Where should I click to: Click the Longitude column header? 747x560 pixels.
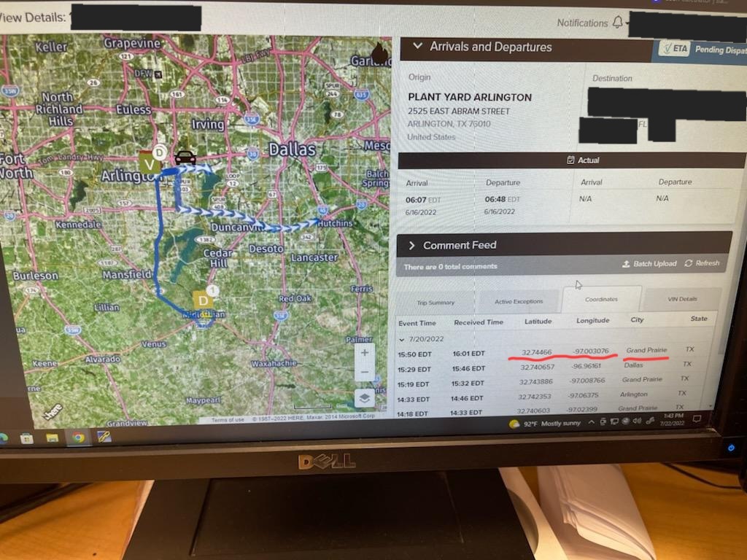click(x=592, y=321)
